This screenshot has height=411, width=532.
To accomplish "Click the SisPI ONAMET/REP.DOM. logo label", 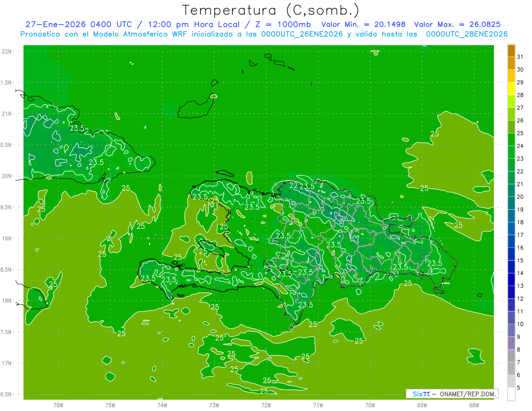I will pyautogui.click(x=452, y=394).
